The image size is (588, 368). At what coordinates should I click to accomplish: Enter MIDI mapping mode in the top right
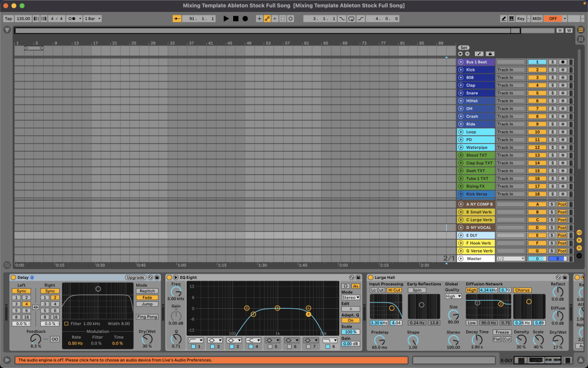click(537, 18)
